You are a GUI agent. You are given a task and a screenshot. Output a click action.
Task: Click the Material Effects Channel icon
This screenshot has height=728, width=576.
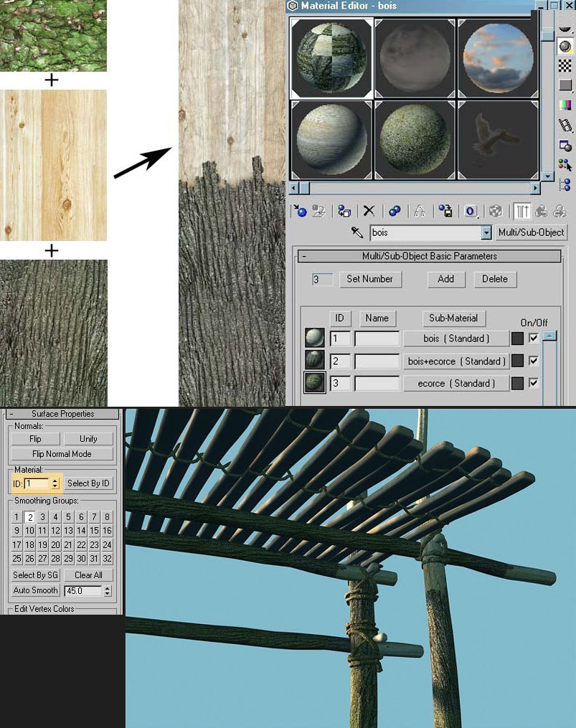tap(471, 212)
